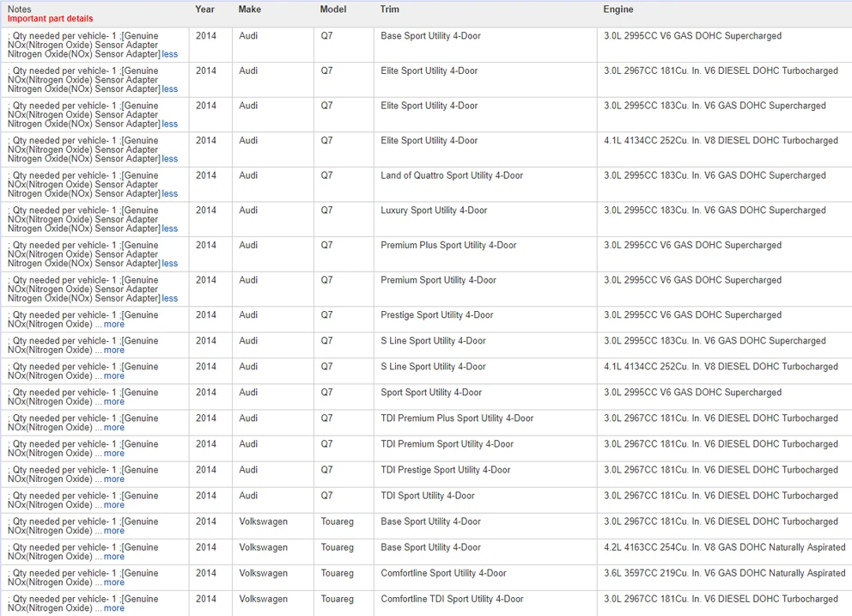Click Volkswagen make in Touareg 4.2L row
Image resolution: width=852 pixels, height=616 pixels.
click(263, 547)
